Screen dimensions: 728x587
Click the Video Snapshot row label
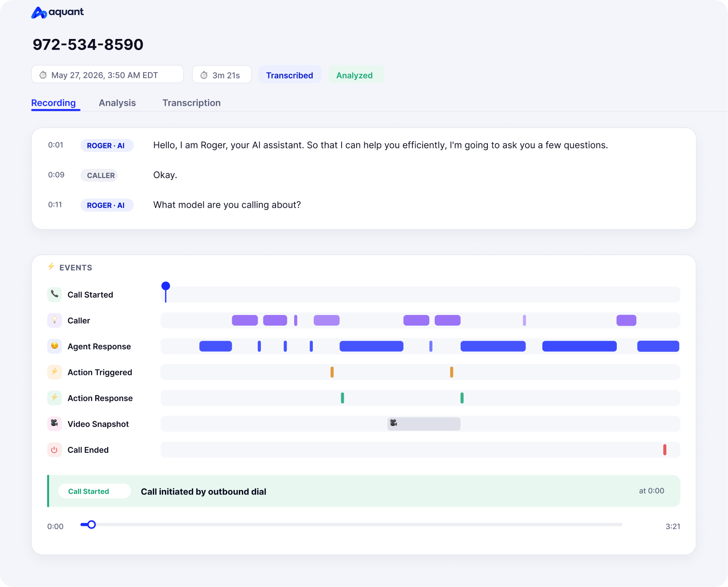[x=98, y=424]
